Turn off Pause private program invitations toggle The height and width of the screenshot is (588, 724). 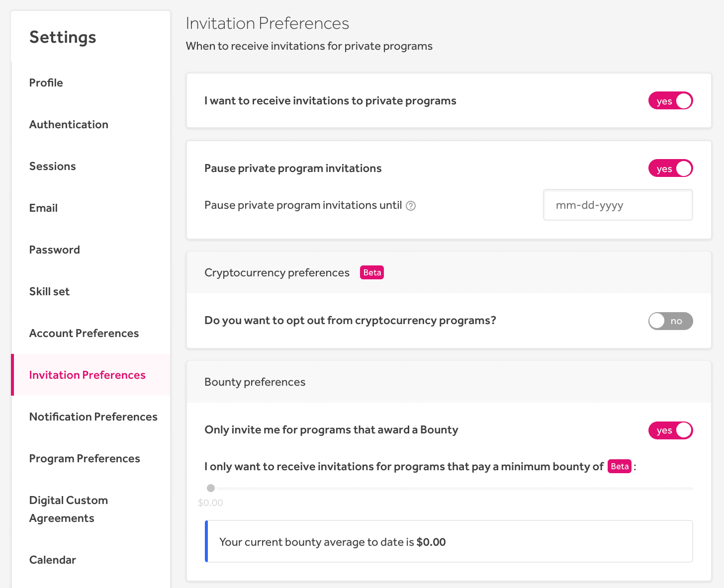point(670,168)
